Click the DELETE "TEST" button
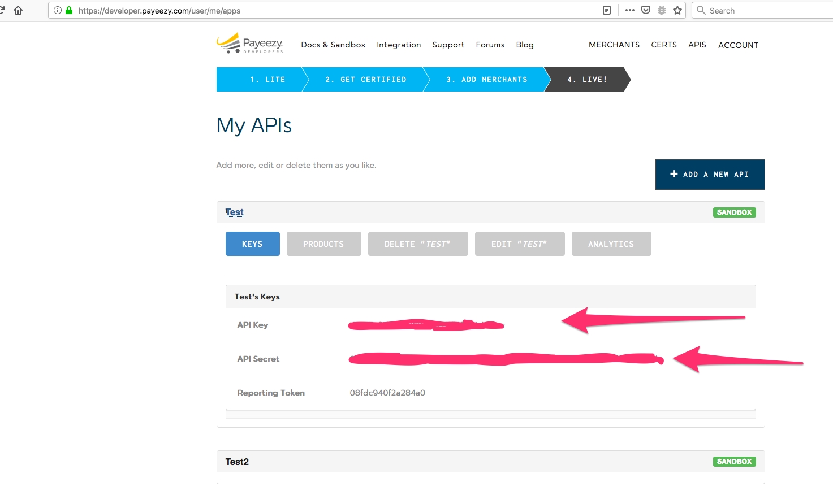This screenshot has width=833, height=504. click(417, 244)
